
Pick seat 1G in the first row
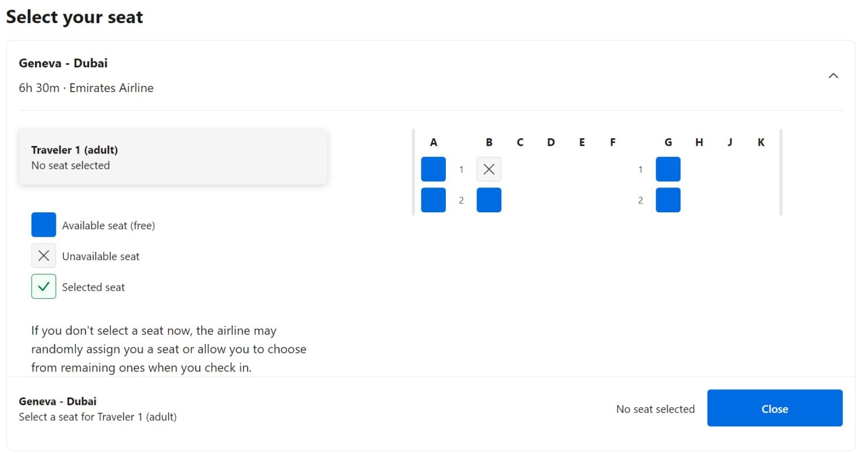[668, 169]
